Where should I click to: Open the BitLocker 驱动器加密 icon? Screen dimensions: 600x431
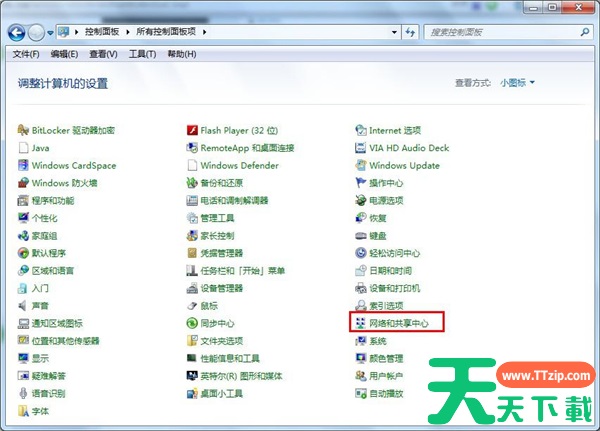(x=23, y=131)
